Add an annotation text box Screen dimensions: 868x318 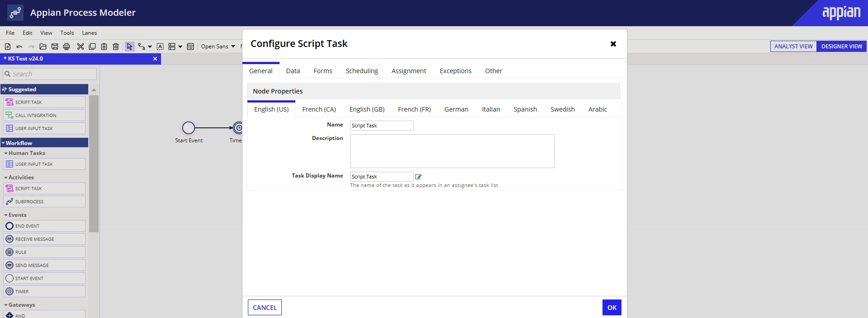coord(160,47)
